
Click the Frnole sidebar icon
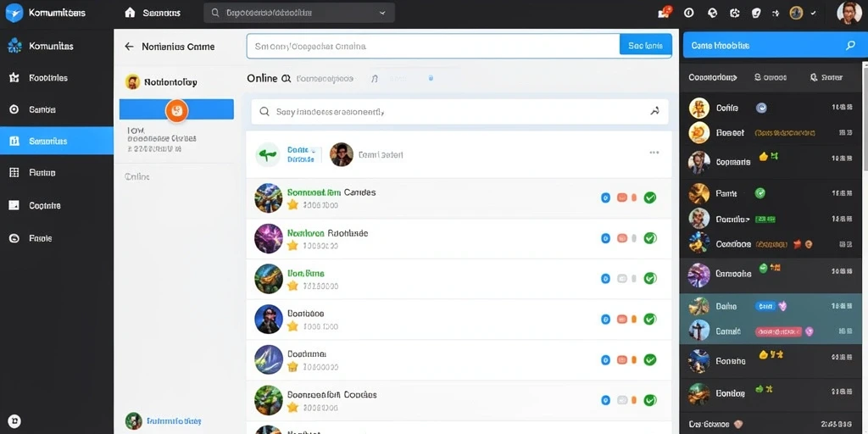click(x=14, y=238)
